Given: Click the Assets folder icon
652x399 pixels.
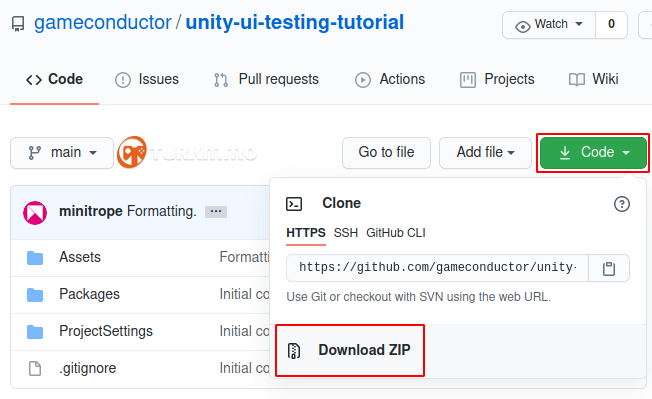Looking at the screenshot, I should [x=35, y=258].
